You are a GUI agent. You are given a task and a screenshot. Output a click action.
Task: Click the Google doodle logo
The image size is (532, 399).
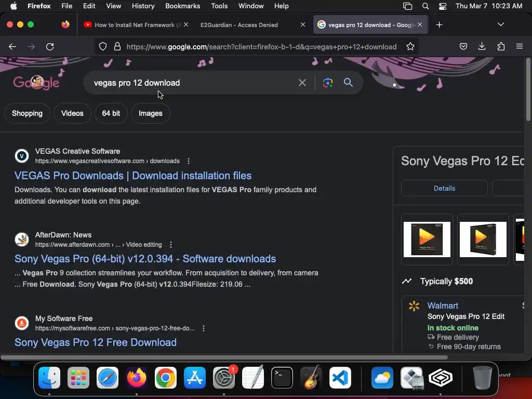pos(36,83)
